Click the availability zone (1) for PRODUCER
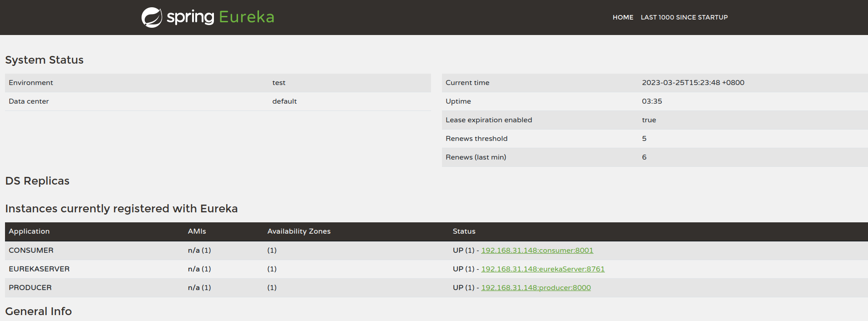Image resolution: width=868 pixels, height=321 pixels. (x=272, y=288)
